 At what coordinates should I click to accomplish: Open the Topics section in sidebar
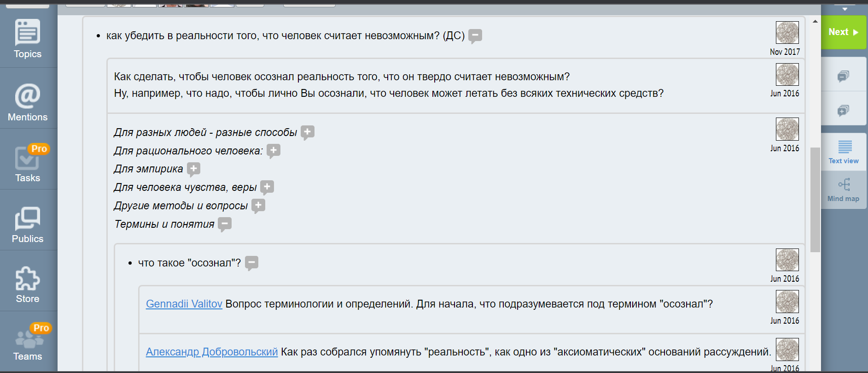(x=28, y=39)
